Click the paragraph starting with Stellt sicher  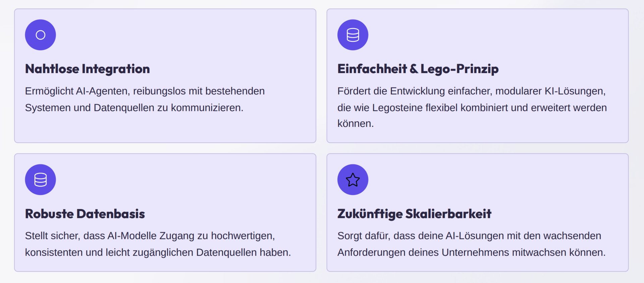tap(158, 244)
